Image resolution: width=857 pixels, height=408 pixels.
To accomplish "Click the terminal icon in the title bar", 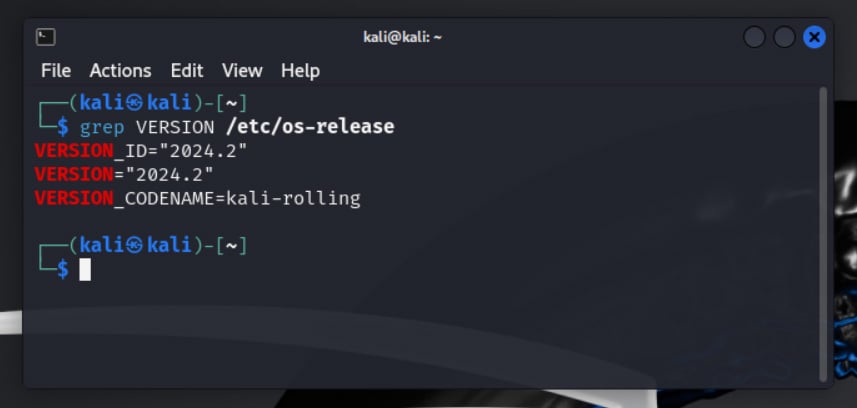I will (46, 37).
